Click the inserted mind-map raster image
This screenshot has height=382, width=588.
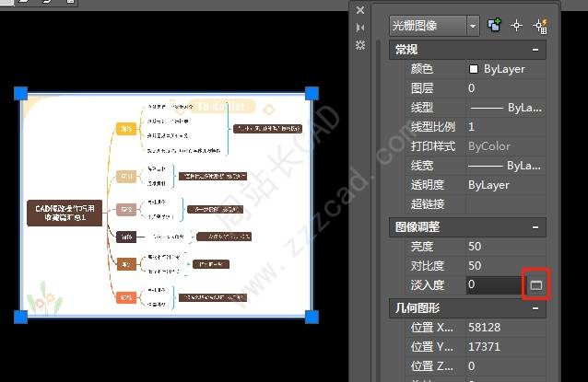pos(166,205)
